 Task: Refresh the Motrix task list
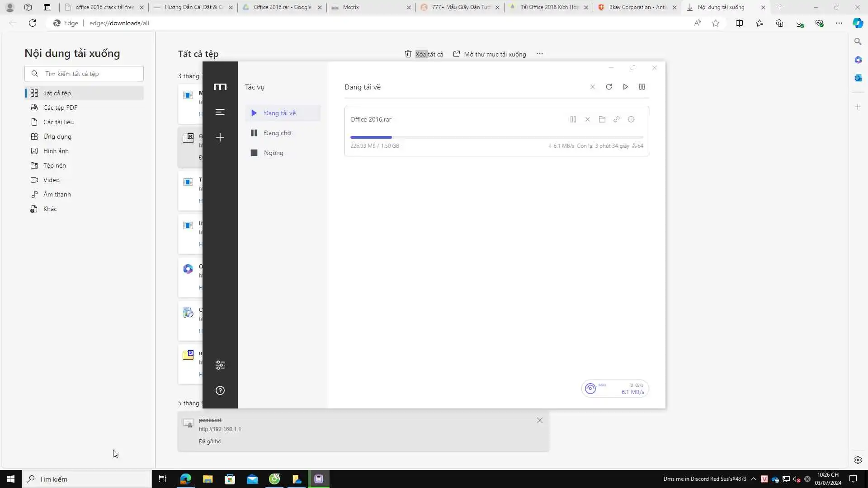coord(609,87)
